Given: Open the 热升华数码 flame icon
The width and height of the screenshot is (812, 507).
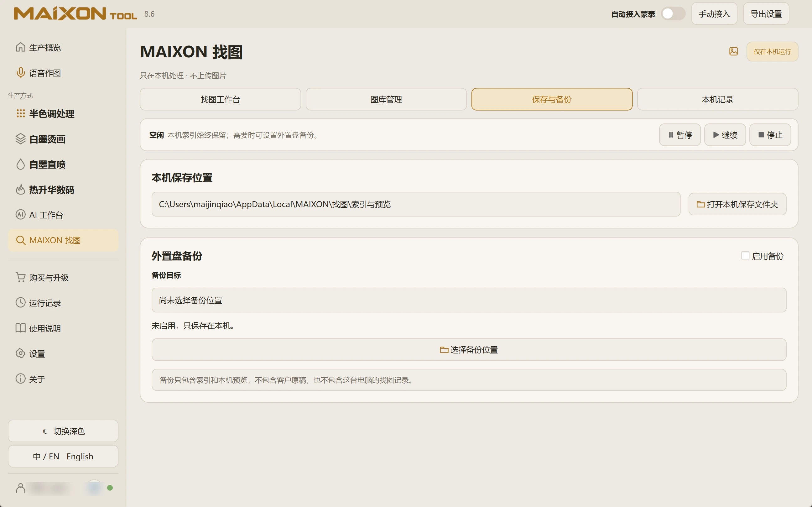Looking at the screenshot, I should 20,190.
